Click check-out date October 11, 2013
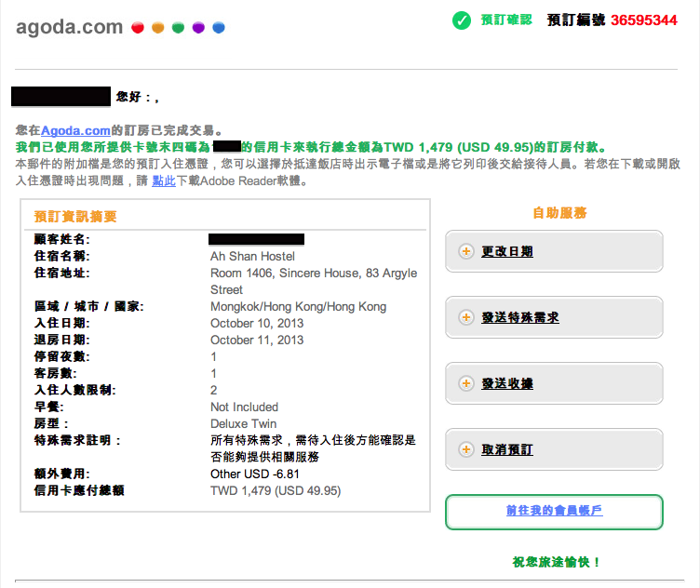The width and height of the screenshot is (700, 588). point(257,340)
